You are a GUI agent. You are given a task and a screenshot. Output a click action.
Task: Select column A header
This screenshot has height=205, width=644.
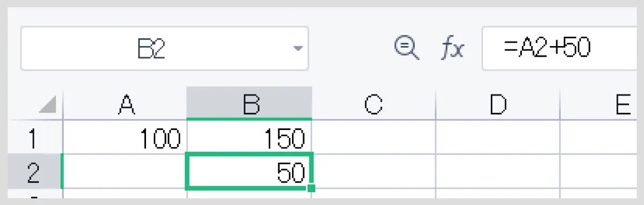125,103
